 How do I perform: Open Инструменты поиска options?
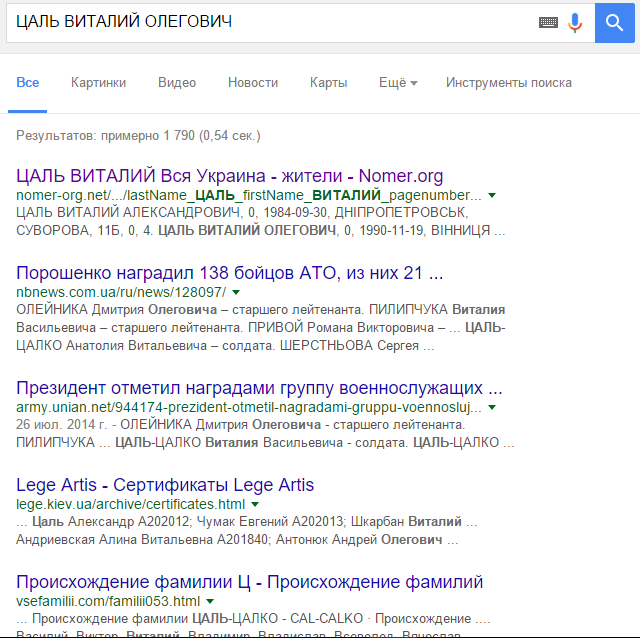(509, 82)
